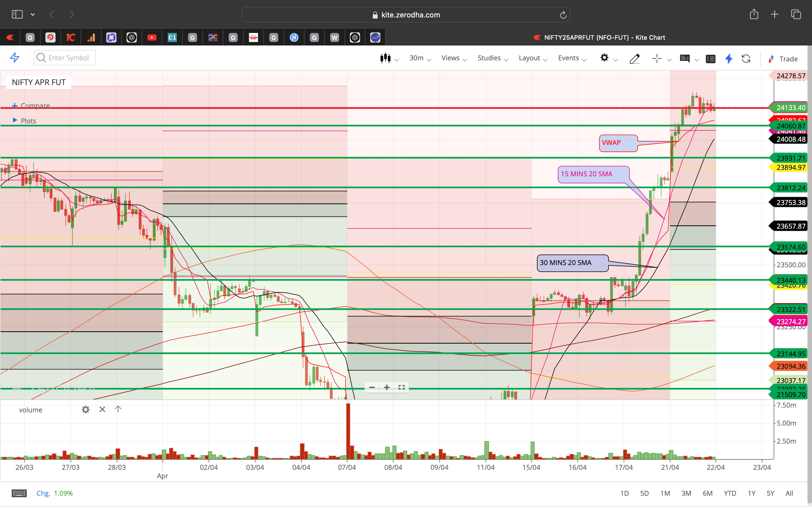812x507 pixels.
Task: Open the table view icon
Action: [711, 59]
